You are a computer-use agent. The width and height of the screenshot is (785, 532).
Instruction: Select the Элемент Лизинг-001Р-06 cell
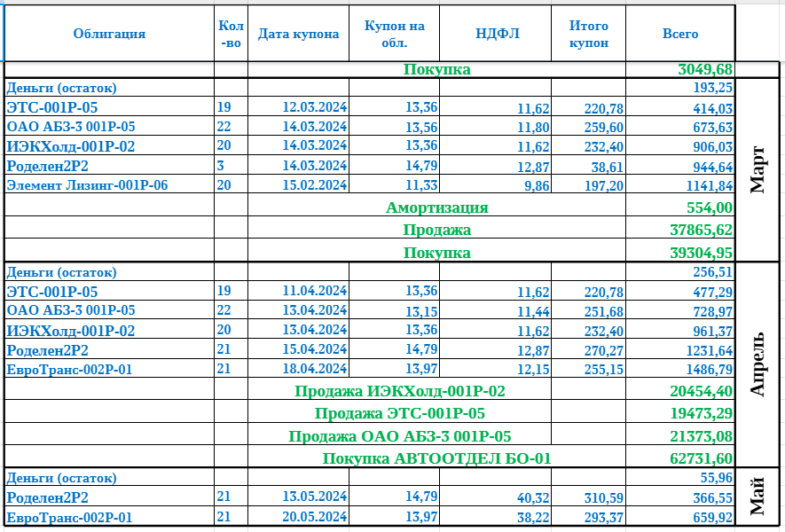[87, 185]
